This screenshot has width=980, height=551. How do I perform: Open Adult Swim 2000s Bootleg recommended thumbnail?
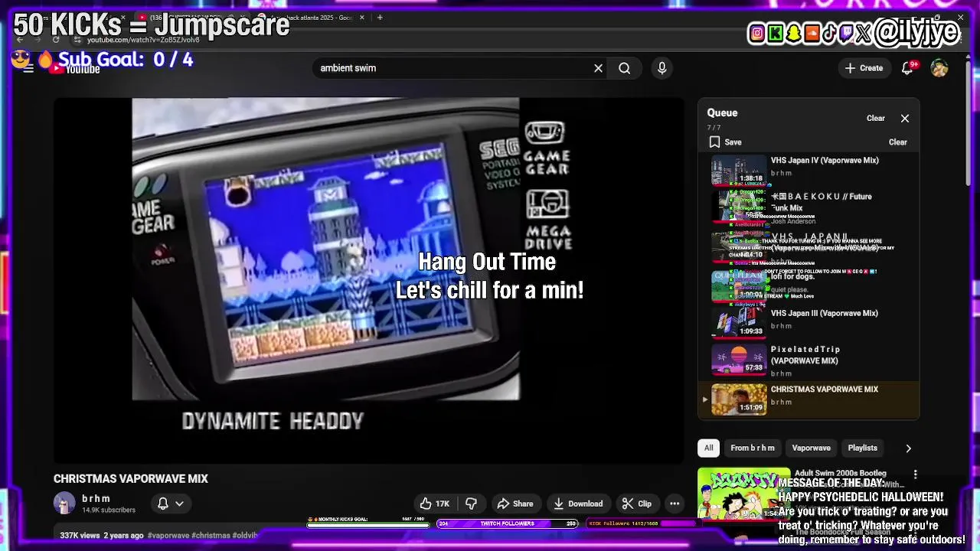(743, 494)
